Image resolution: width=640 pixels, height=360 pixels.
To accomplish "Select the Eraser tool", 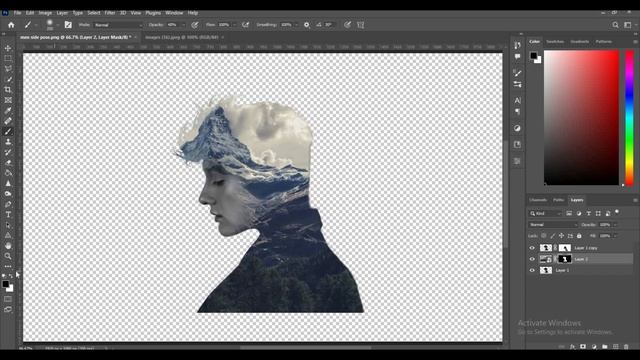I will [x=8, y=162].
